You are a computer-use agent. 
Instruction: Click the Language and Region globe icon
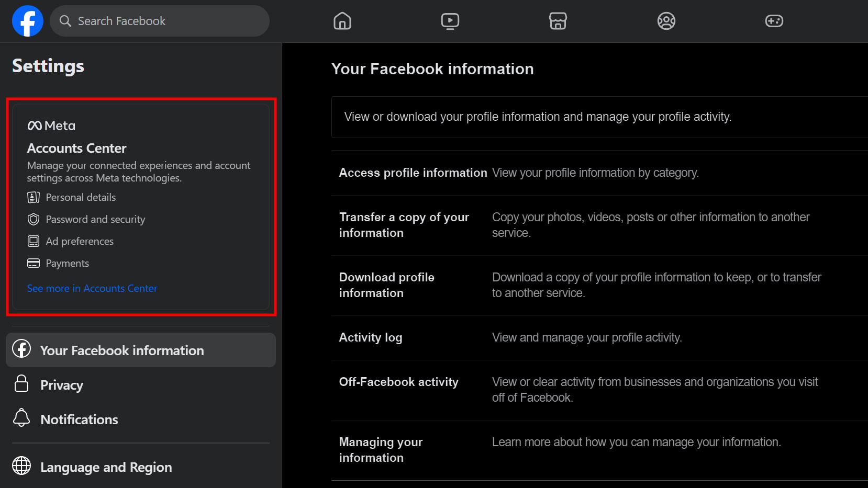[x=21, y=466]
